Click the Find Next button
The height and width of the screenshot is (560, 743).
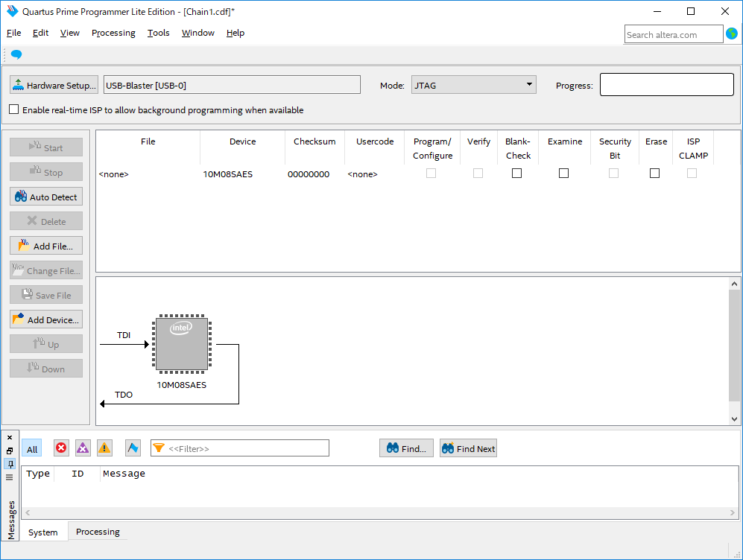click(468, 448)
